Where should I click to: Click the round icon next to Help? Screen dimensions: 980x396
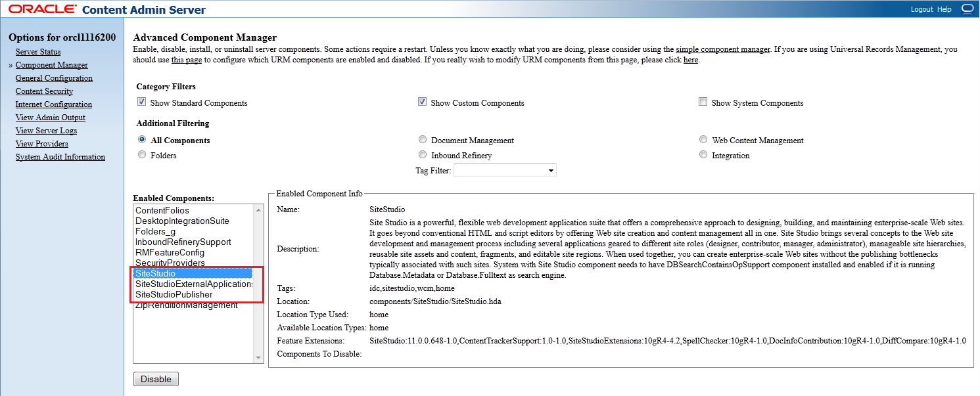(x=966, y=9)
